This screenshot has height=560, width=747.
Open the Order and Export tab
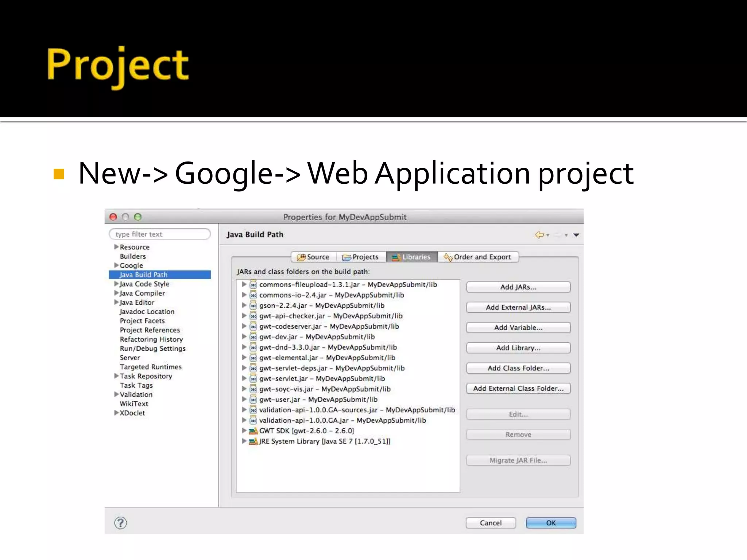pyautogui.click(x=478, y=257)
